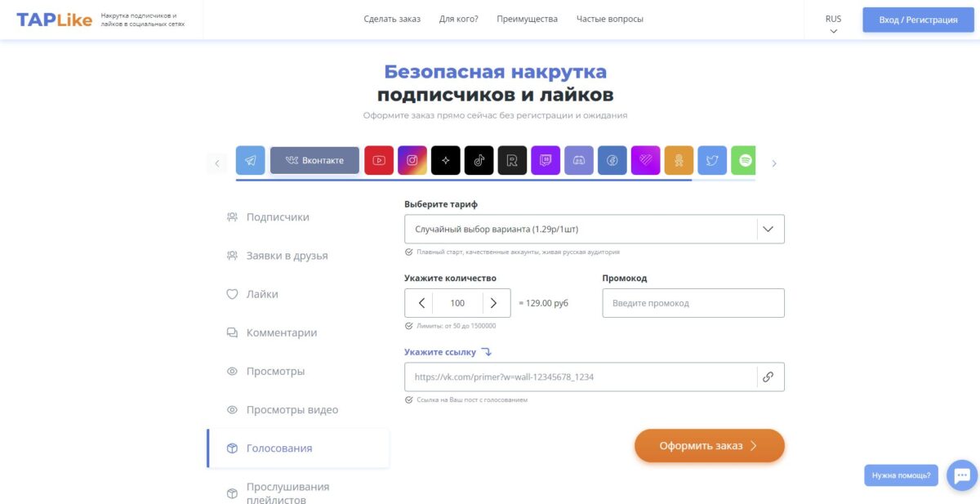Select the orange Odnoklassniki icon
The image size is (980, 504).
(679, 160)
